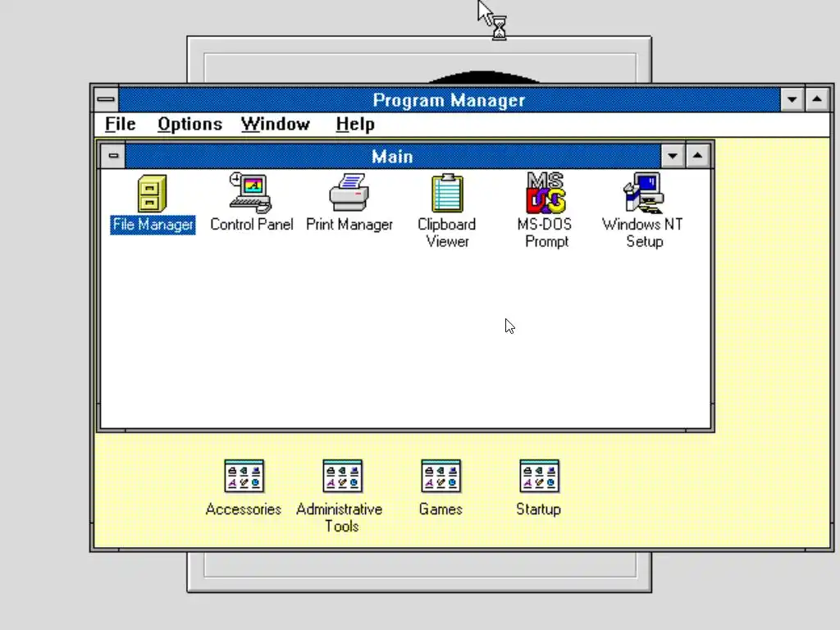Minimize the Main group window
The height and width of the screenshot is (630, 840).
tap(673, 156)
